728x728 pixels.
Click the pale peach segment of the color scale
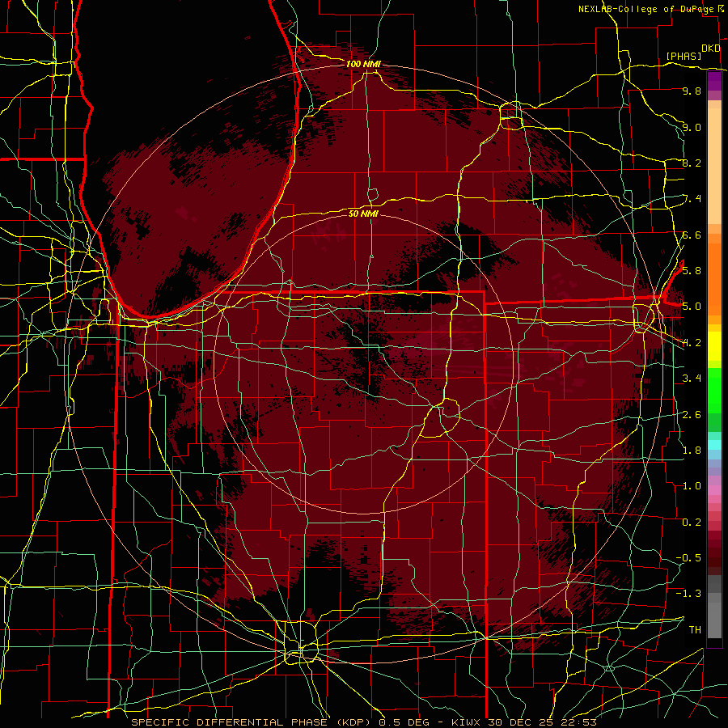(x=714, y=166)
